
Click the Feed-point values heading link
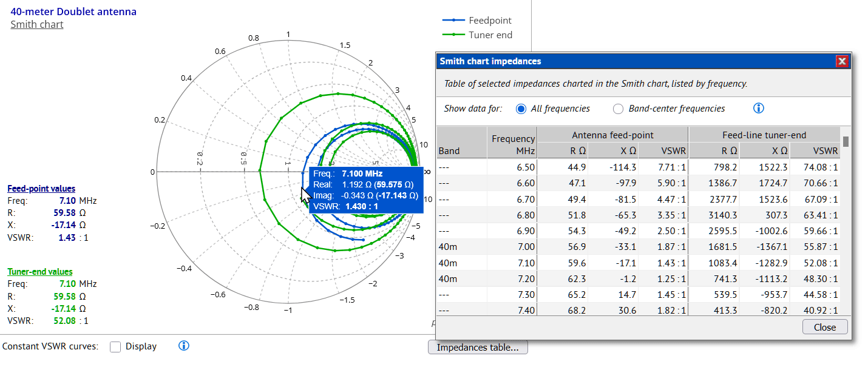point(41,189)
